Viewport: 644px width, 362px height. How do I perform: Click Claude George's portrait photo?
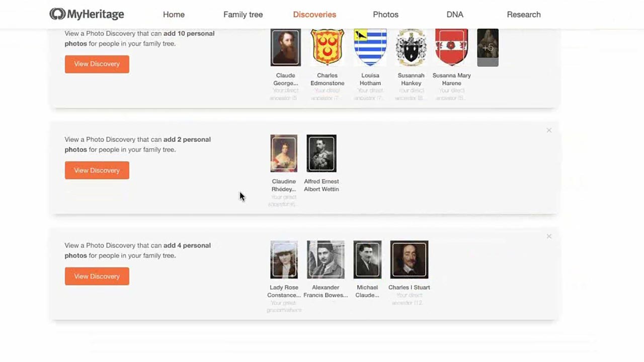(285, 47)
